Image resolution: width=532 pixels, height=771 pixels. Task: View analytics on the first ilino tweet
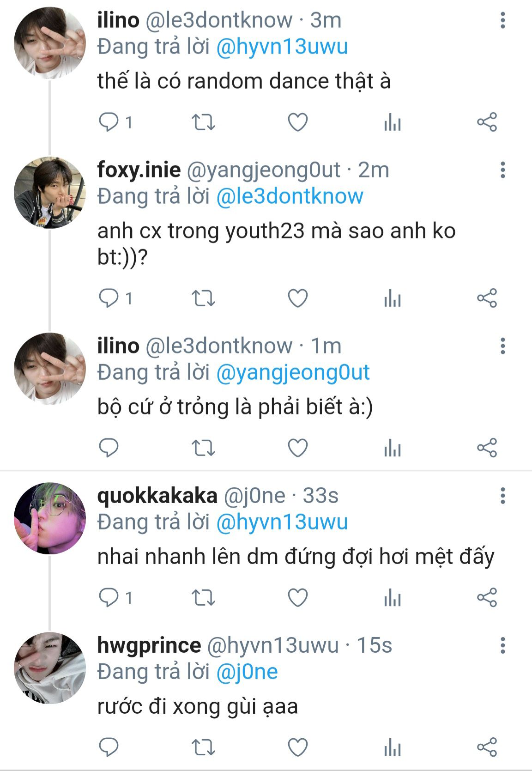(392, 122)
